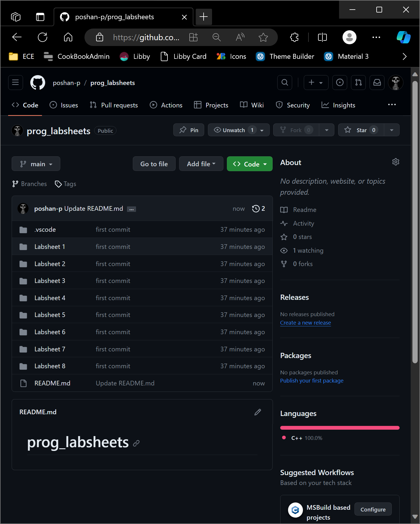Open star lists dropdown arrow
This screenshot has height=524, width=420.
point(392,130)
